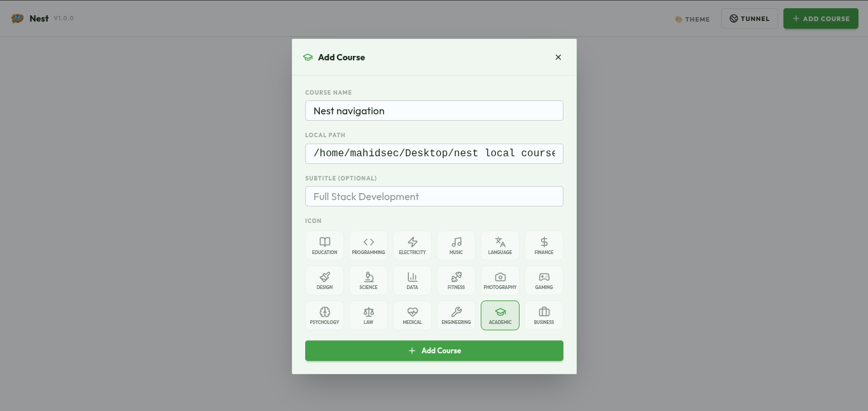Choose the Business briefcase icon
Image resolution: width=868 pixels, height=411 pixels.
pyautogui.click(x=544, y=315)
